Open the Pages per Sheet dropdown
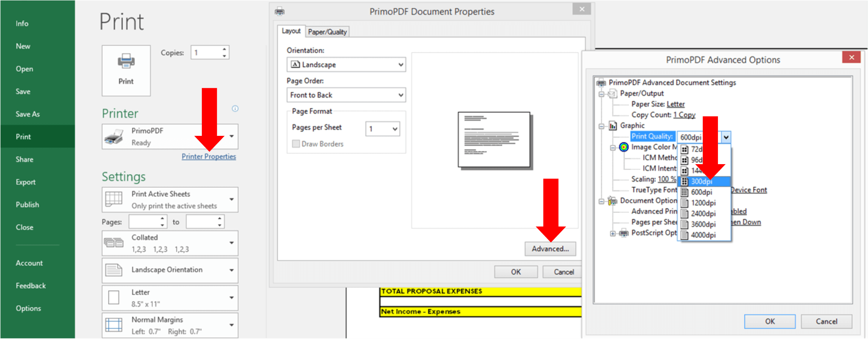Viewport: 868px width, 340px height. click(x=383, y=129)
